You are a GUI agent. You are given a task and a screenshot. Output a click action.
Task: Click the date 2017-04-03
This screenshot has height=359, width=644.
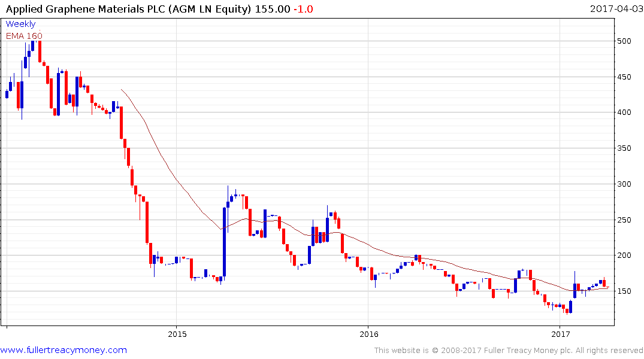[x=616, y=8]
